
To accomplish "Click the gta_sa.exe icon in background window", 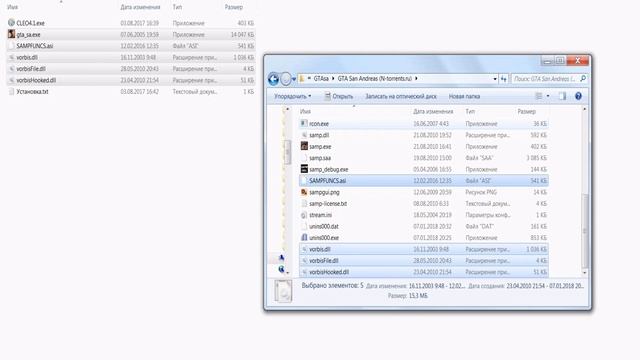I will (11, 34).
